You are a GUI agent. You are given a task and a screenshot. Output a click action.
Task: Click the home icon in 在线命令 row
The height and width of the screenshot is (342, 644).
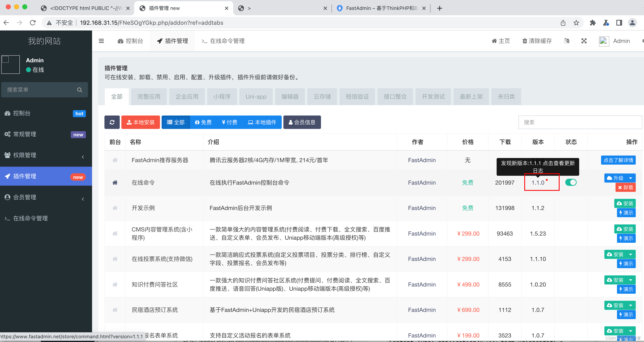115,183
